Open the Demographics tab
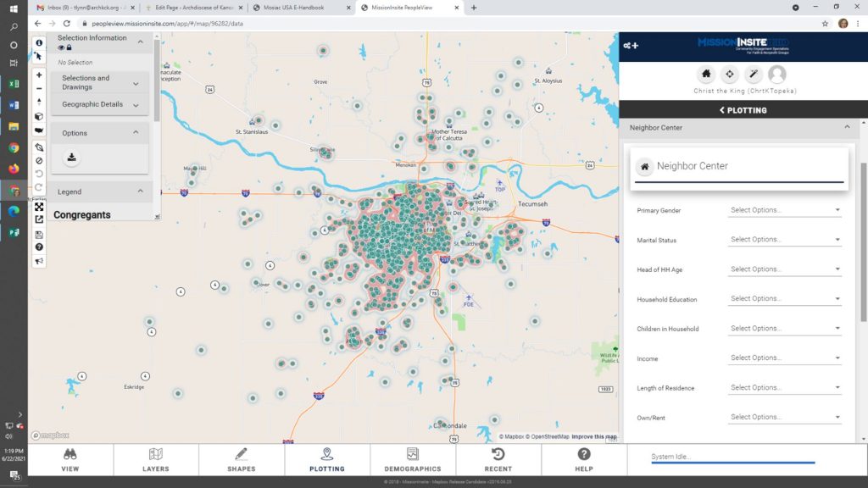Screen dimensions: 868x488 (413, 460)
